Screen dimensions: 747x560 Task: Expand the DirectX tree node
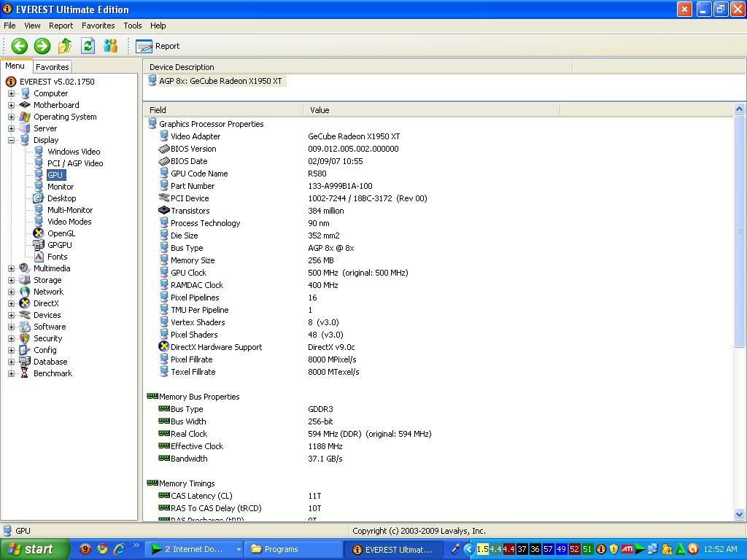point(11,303)
